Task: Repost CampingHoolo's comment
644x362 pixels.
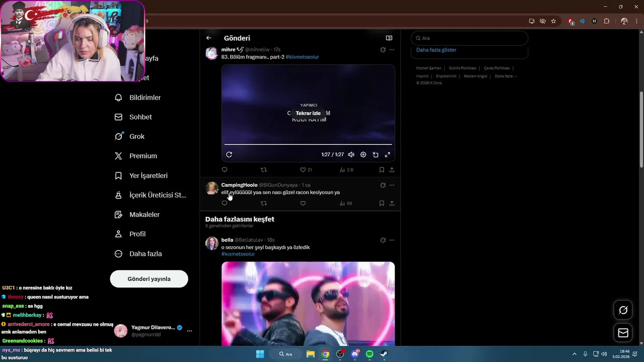Action: (x=264, y=204)
